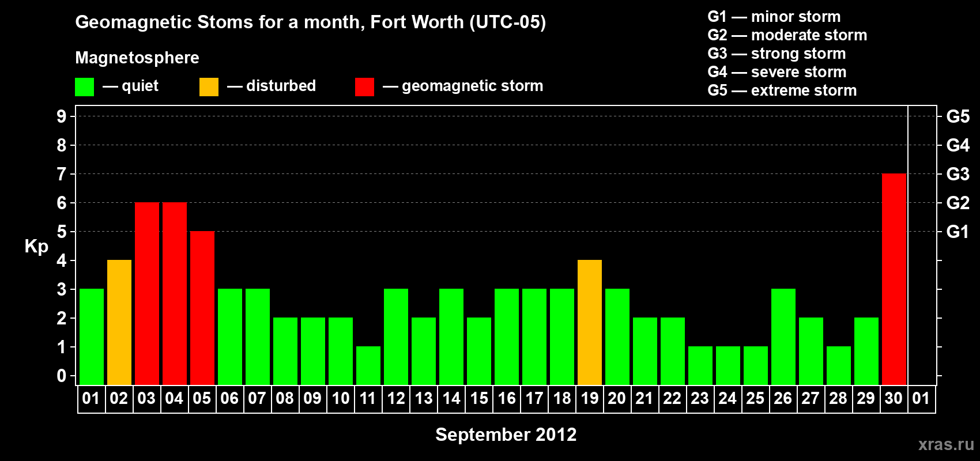Click the G2 label on right axis
The image size is (980, 461).
coord(958,203)
